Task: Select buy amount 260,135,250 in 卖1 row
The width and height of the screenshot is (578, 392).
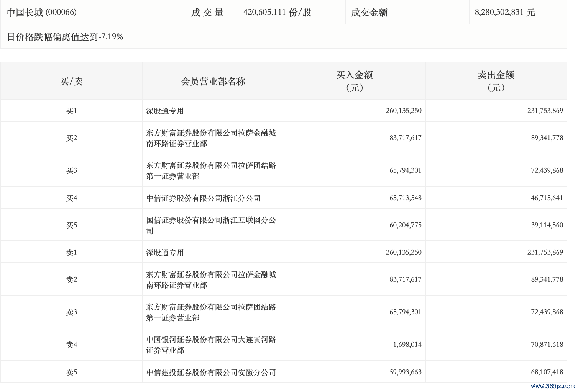Action: click(404, 252)
